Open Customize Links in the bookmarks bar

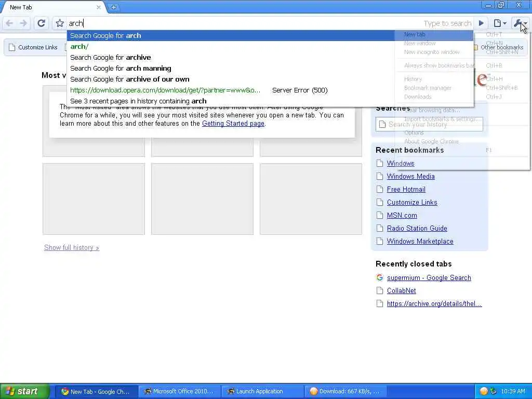(33, 47)
